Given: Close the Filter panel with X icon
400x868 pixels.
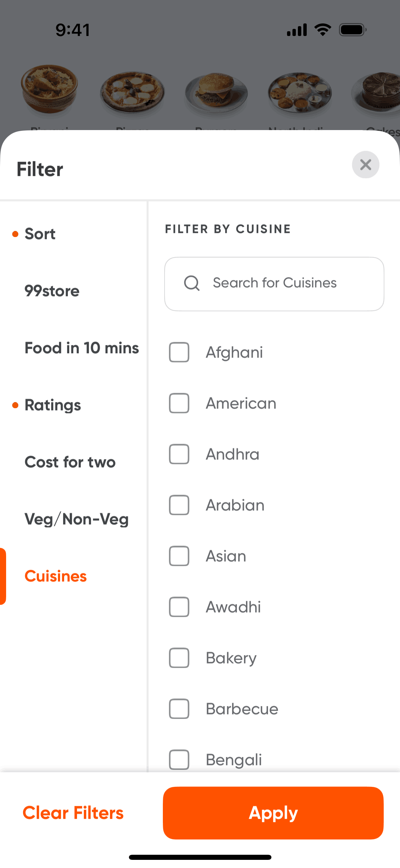Looking at the screenshot, I should [x=365, y=165].
